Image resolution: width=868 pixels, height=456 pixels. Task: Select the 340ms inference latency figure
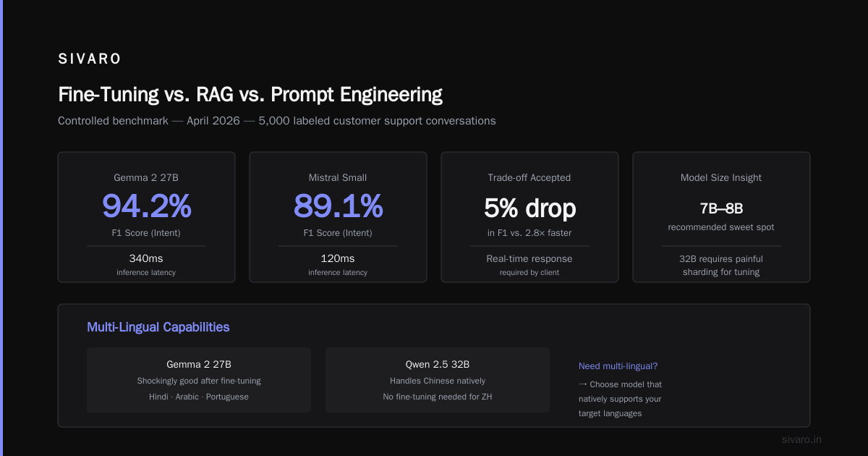pos(146,258)
